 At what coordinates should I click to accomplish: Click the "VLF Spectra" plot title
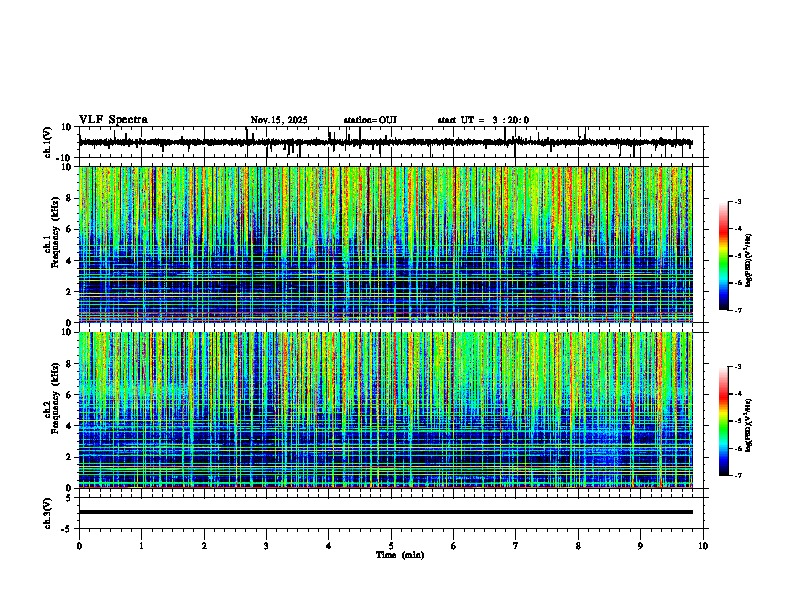(113, 120)
